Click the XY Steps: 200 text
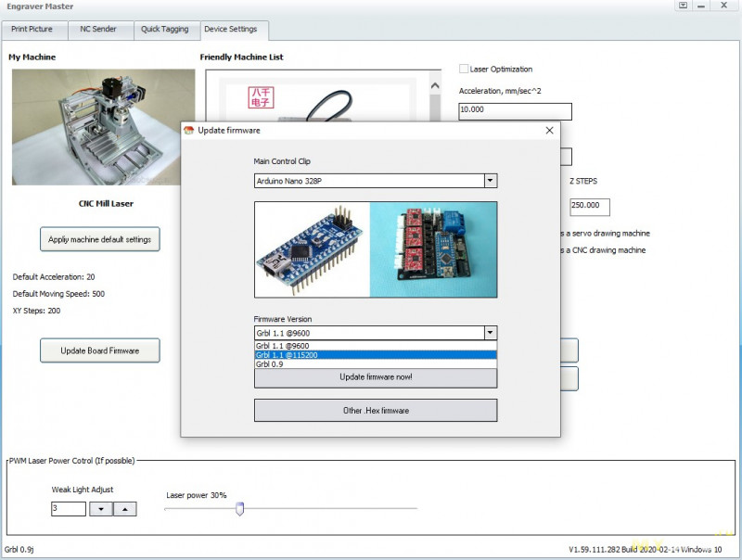Image resolution: width=742 pixels, height=560 pixels. point(36,311)
